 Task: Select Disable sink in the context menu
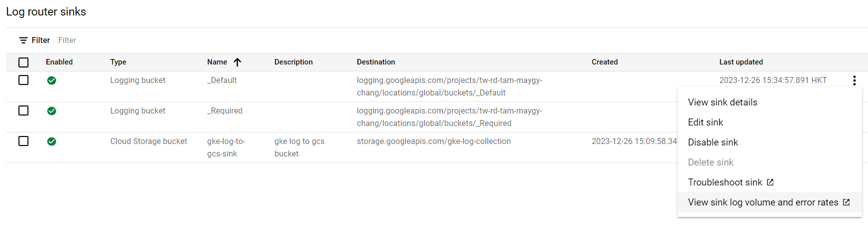click(x=713, y=142)
